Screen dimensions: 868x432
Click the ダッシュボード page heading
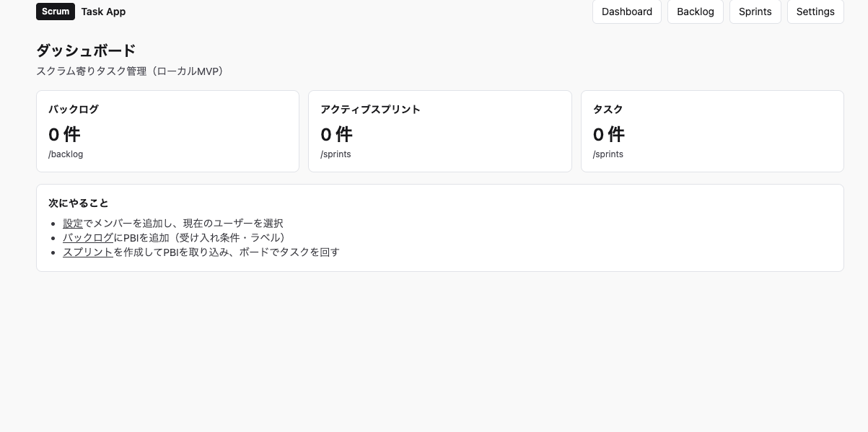85,50
